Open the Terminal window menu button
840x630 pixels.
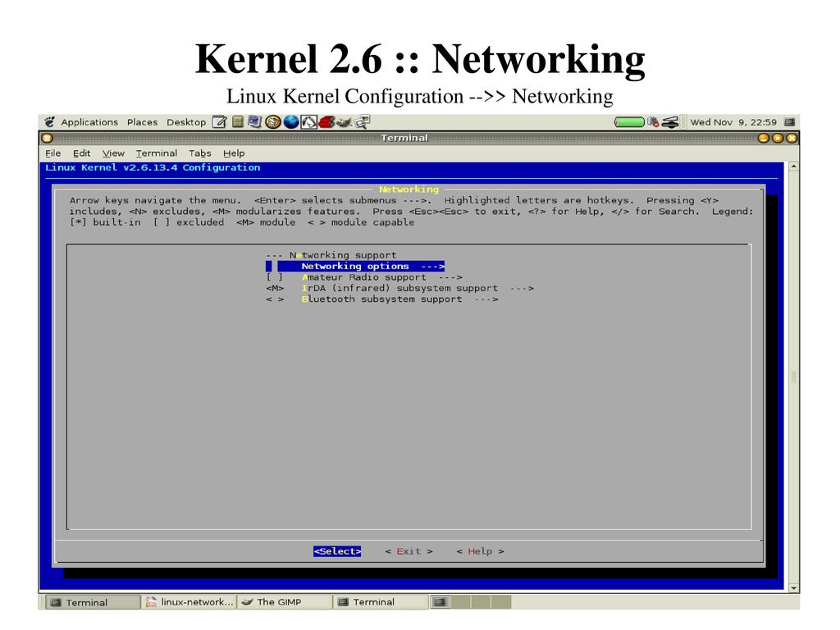coord(47,138)
